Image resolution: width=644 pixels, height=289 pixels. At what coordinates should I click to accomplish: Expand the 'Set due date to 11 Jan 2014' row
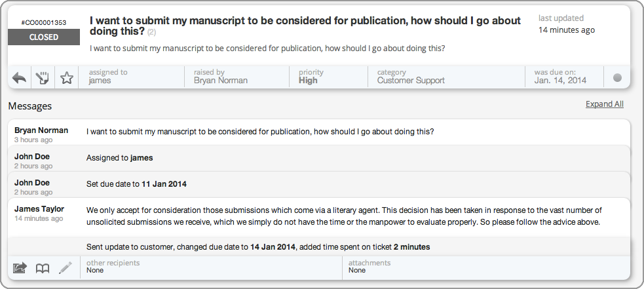318,185
